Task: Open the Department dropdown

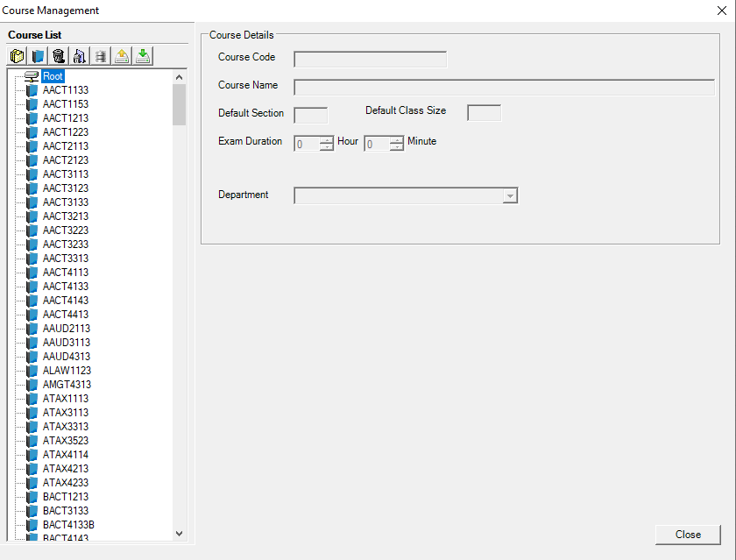Action: click(x=509, y=195)
